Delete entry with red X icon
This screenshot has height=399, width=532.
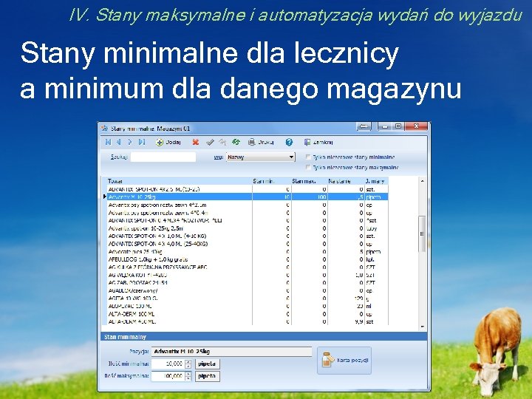click(195, 142)
